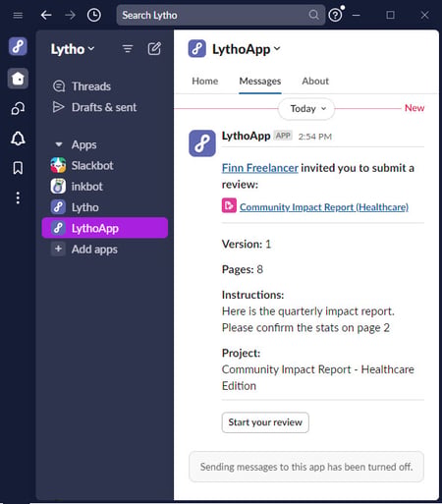The height and width of the screenshot is (504, 442).
Task: Select LythoApp in the sidebar
Action: (x=105, y=228)
